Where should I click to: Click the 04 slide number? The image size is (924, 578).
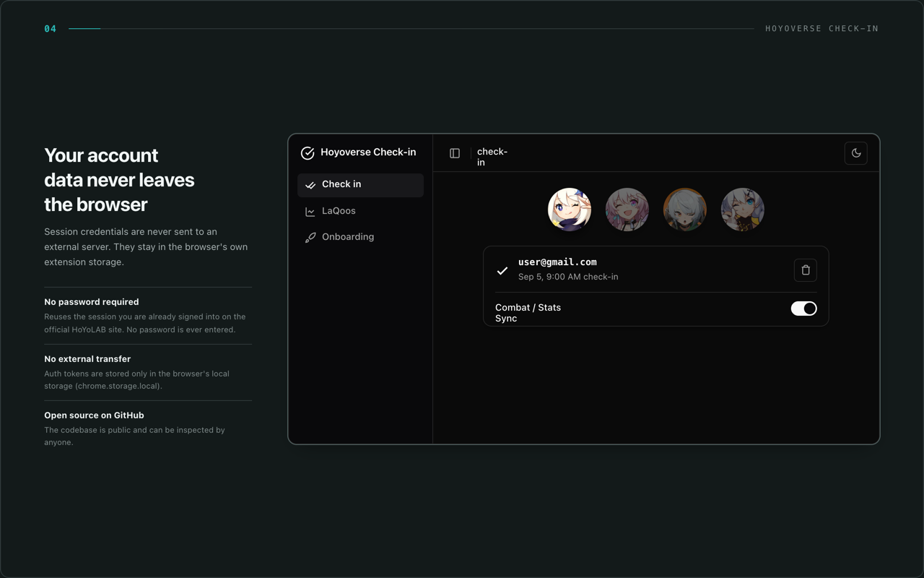51,29
